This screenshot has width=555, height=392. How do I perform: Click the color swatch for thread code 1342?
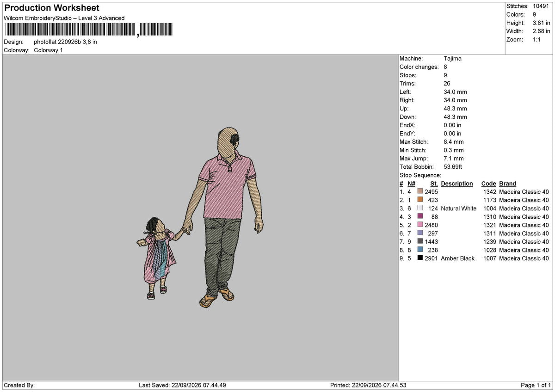pyautogui.click(x=420, y=192)
